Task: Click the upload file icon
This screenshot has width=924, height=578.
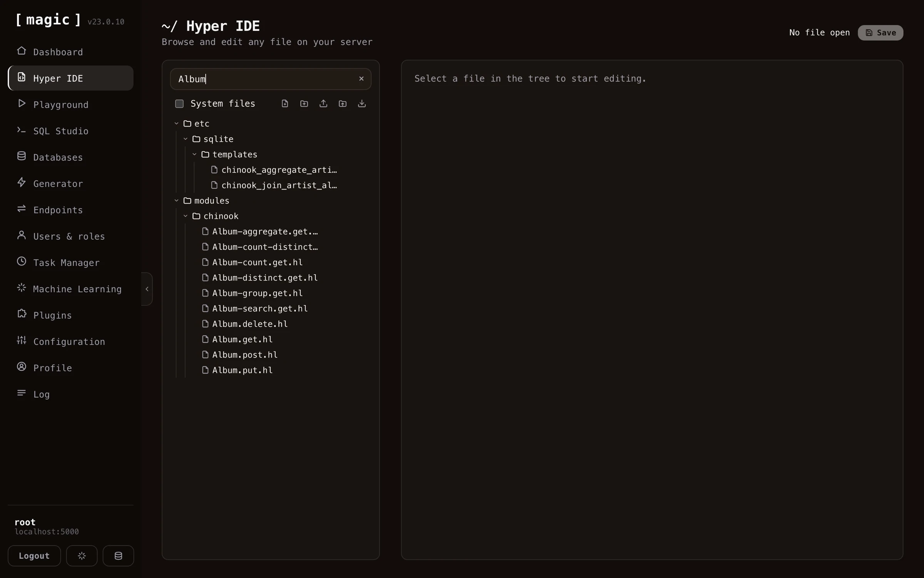Action: pyautogui.click(x=323, y=104)
